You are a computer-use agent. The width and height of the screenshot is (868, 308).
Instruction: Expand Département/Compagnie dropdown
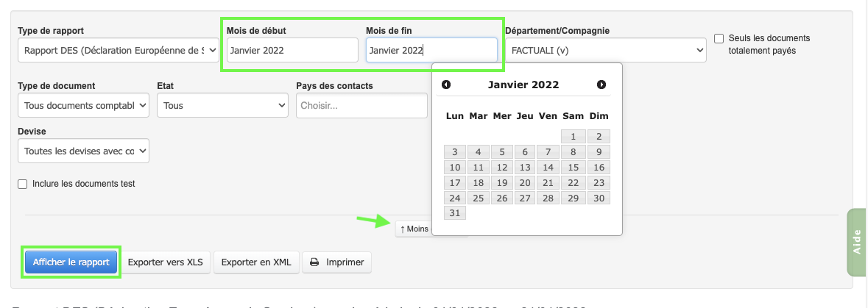pos(605,51)
